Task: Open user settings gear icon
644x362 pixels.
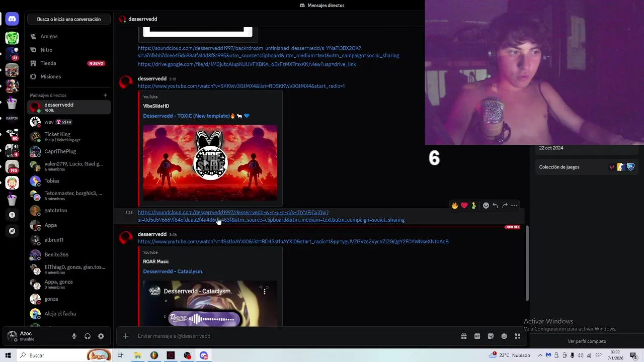Action: (x=101, y=336)
